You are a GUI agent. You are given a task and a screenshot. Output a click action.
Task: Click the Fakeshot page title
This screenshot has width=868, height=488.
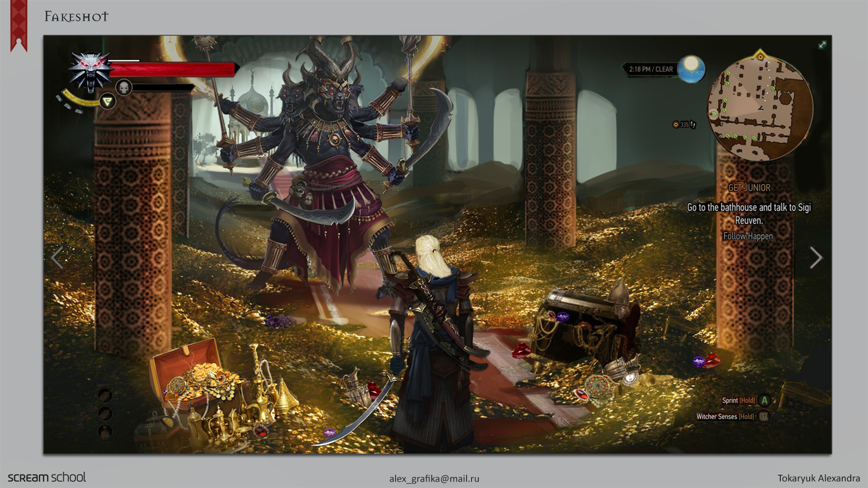coord(76,17)
